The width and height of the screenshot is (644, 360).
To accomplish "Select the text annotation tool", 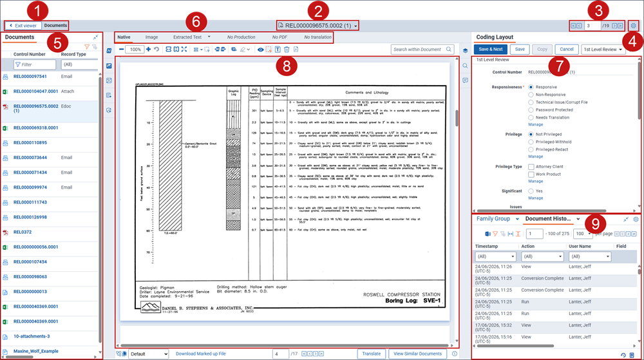I will [x=278, y=50].
